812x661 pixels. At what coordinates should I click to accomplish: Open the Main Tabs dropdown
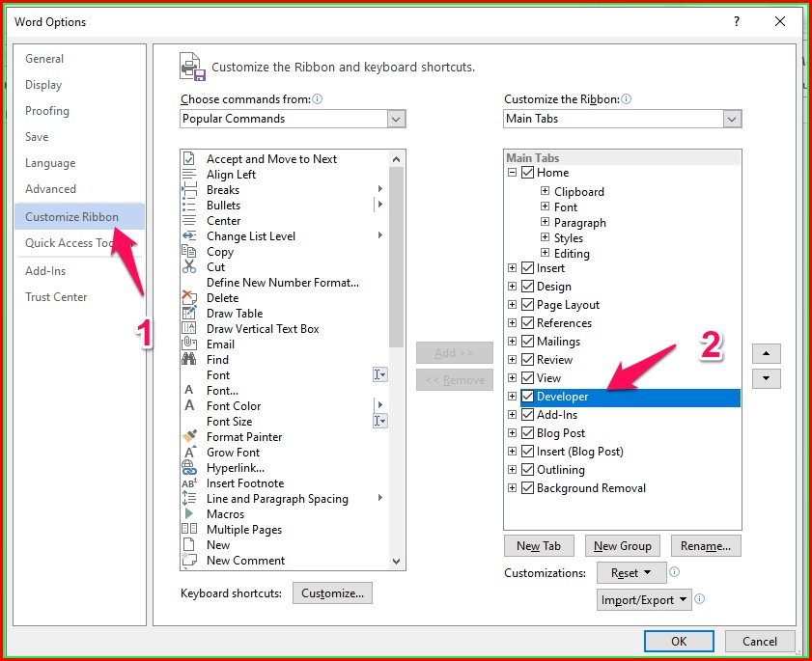coord(731,119)
